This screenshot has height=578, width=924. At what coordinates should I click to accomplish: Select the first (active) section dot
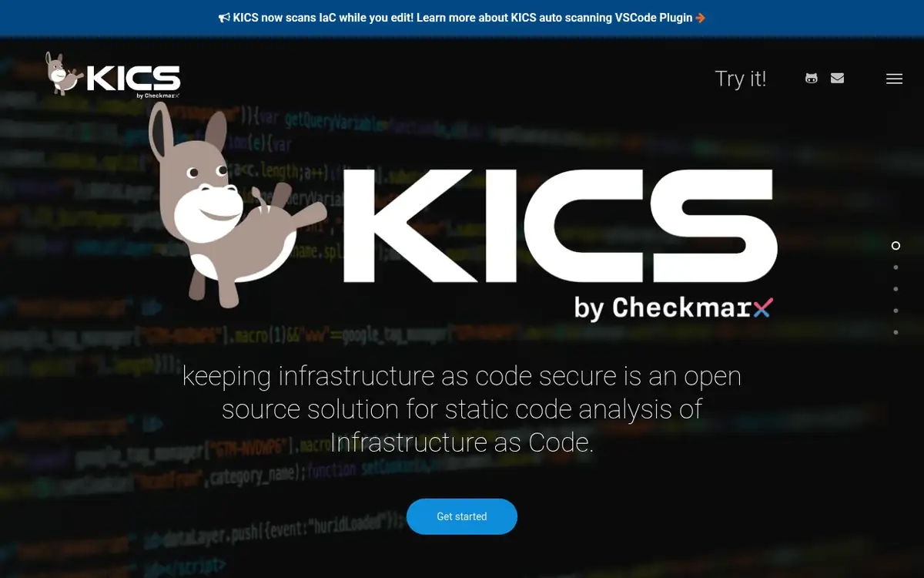point(896,246)
